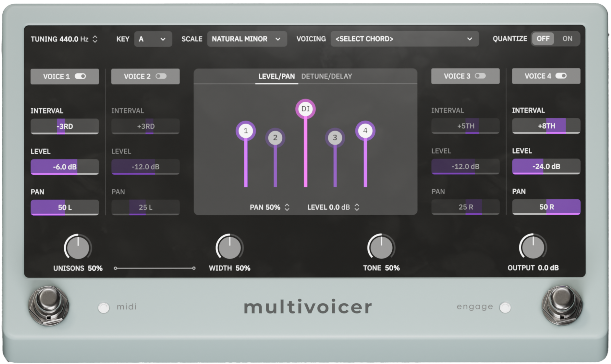Screen dimensions: 611x364
Task: Click the Voice 2 button label
Action: point(137,77)
